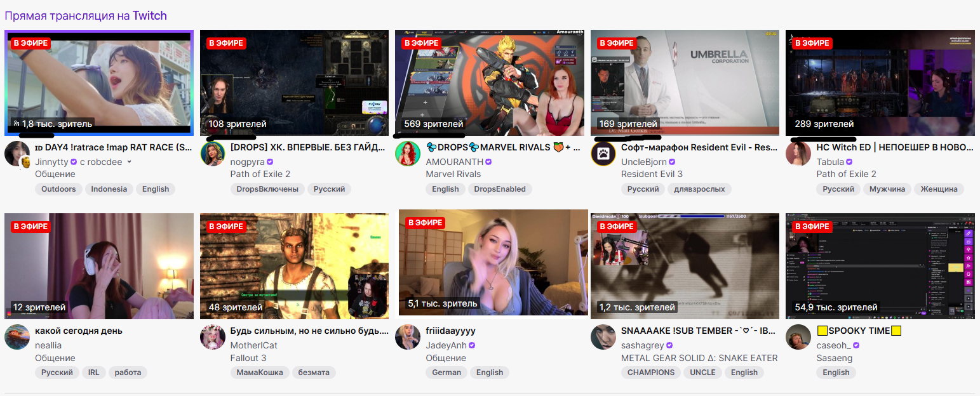This screenshot has height=396, width=980.
Task: Open sashagrey Metal Gear stream thumbnail
Action: 685,266
